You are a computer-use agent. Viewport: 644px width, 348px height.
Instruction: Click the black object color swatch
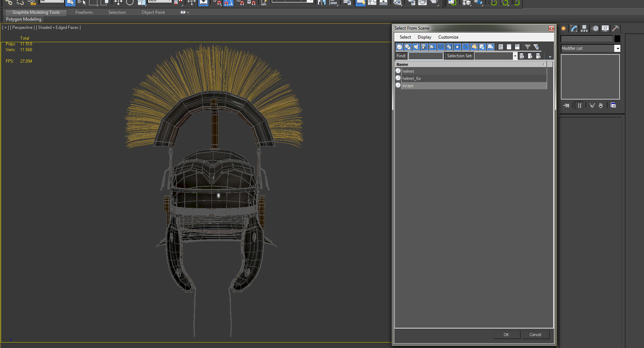617,39
